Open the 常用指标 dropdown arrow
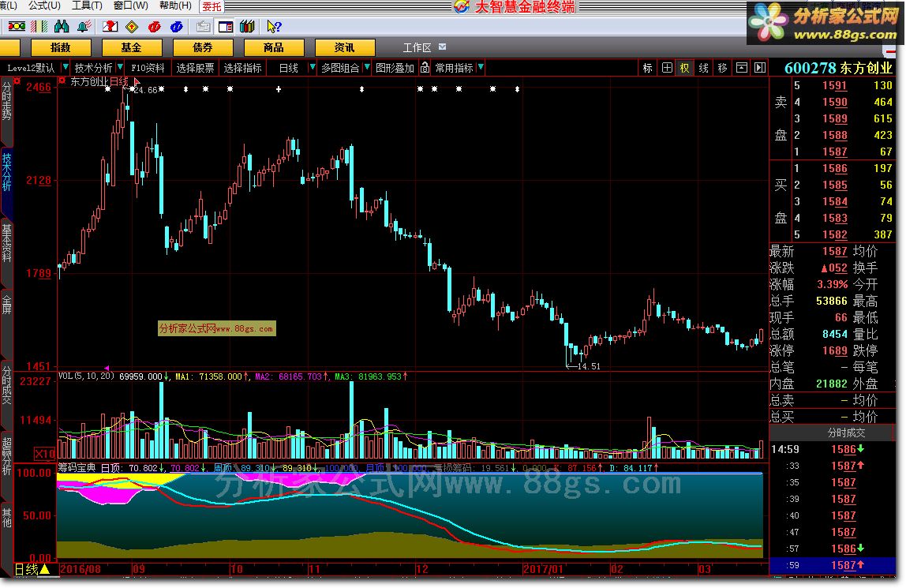 point(481,68)
